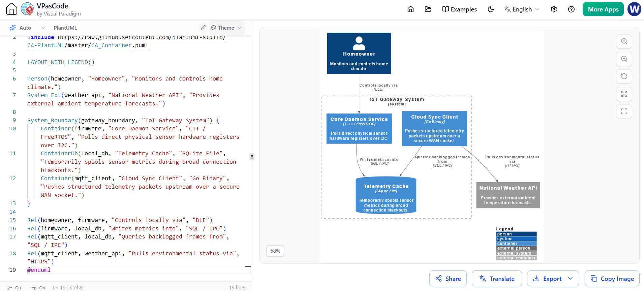
Task: Expand the Auto mode dropdown arrow
Action: (x=43, y=28)
